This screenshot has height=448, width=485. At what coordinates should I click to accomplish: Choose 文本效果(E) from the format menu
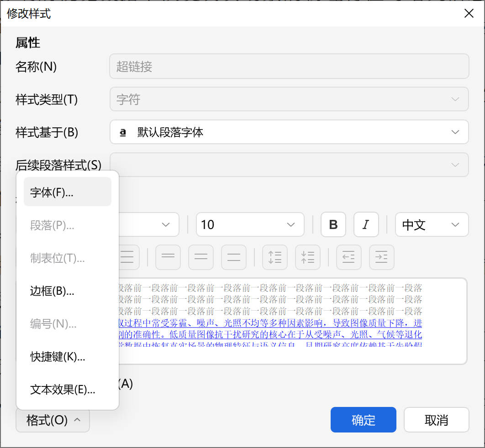(x=67, y=390)
